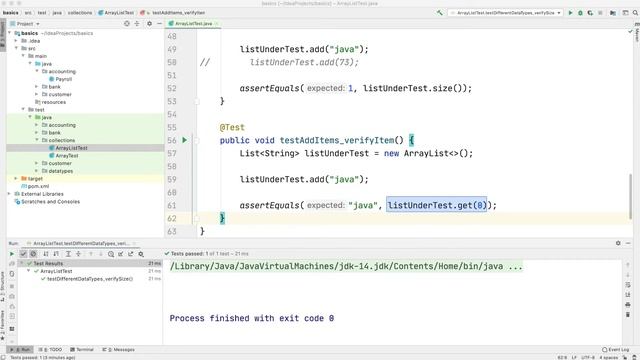Screen dimensions: 640x360
Task: Click locate file target icon in Project panel
Action: pos(127,24)
